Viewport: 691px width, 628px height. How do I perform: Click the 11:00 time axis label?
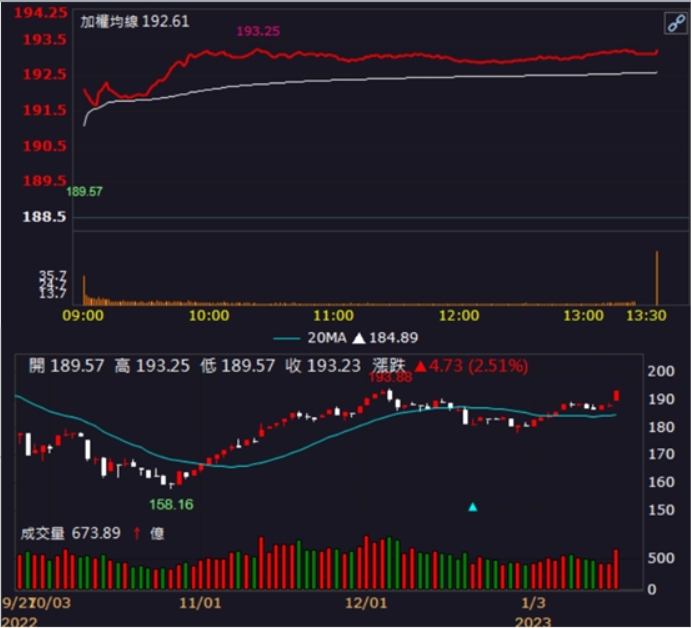(334, 316)
